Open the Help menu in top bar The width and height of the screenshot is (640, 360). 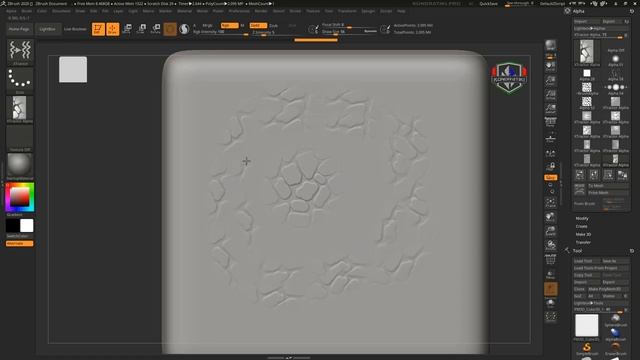[x=401, y=11]
